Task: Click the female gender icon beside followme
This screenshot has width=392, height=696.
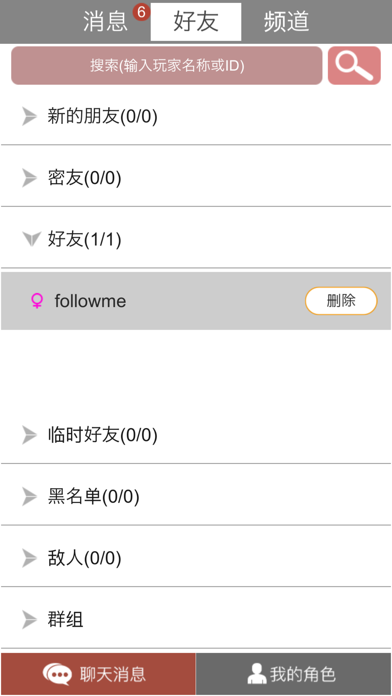Action: coord(37,301)
